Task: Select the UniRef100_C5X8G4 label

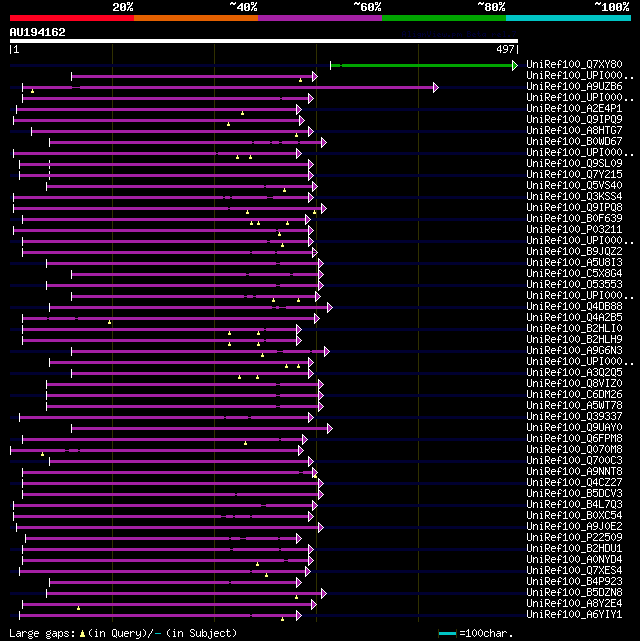Action: pyautogui.click(x=574, y=273)
